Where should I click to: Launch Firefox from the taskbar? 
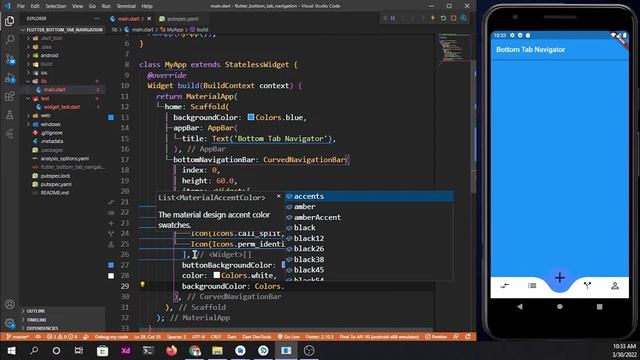click(172, 351)
